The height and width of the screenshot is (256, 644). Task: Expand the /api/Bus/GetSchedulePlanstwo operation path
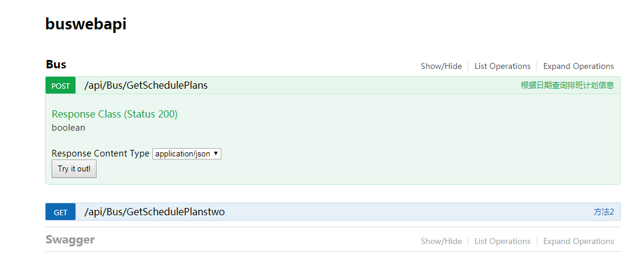[x=154, y=212]
